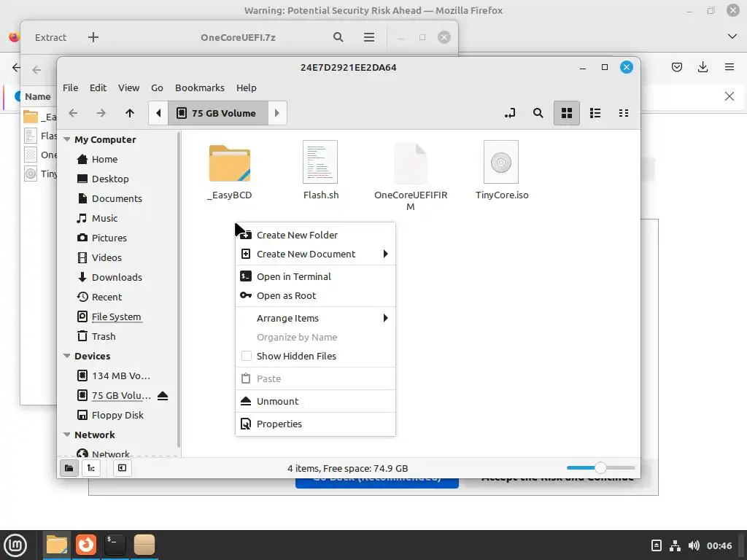
Task: Switch to Firefox in taskbar
Action: (x=86, y=545)
